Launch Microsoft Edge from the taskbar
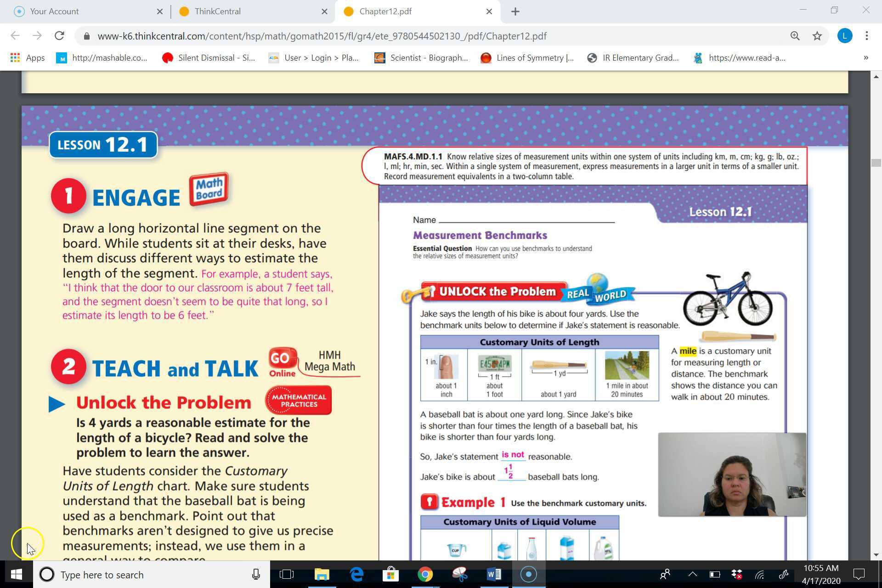The width and height of the screenshot is (882, 588). (x=356, y=574)
